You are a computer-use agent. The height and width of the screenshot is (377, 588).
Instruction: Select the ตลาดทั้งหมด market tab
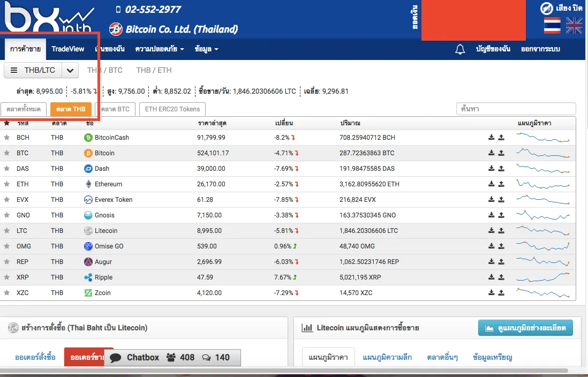point(23,109)
